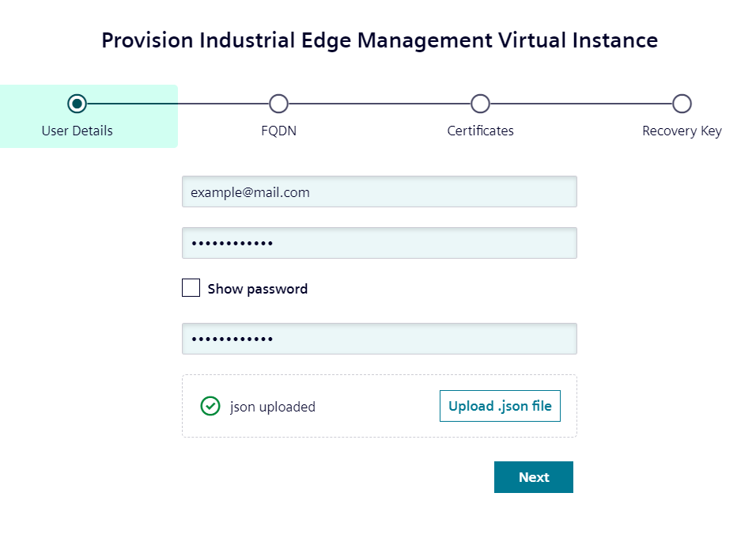The height and width of the screenshot is (546, 756).
Task: Click the filled User Details step circle
Action: (x=77, y=104)
